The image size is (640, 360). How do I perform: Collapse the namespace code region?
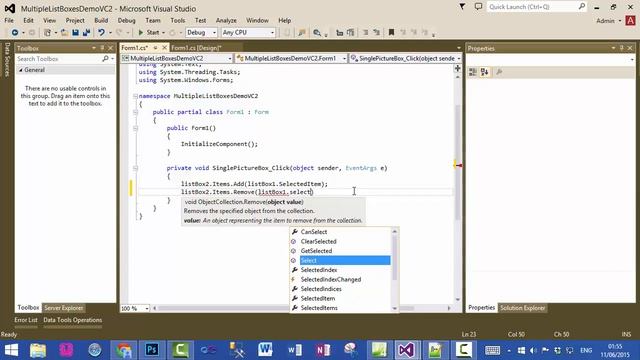pos(135,96)
